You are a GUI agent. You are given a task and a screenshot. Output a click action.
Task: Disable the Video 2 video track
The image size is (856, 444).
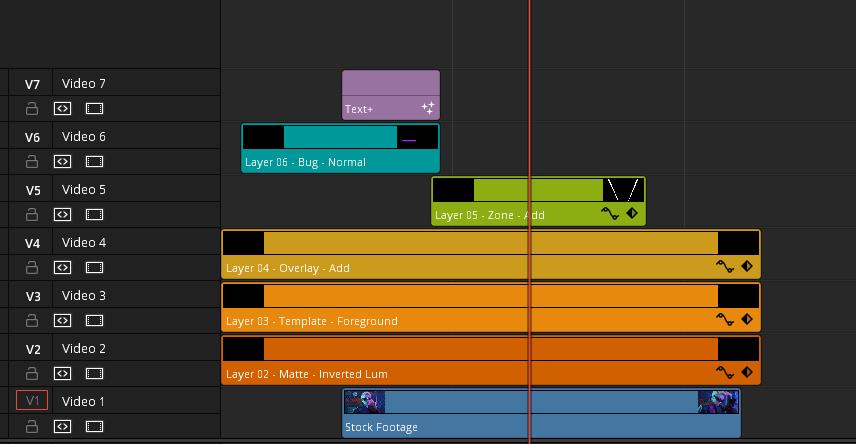coord(94,374)
